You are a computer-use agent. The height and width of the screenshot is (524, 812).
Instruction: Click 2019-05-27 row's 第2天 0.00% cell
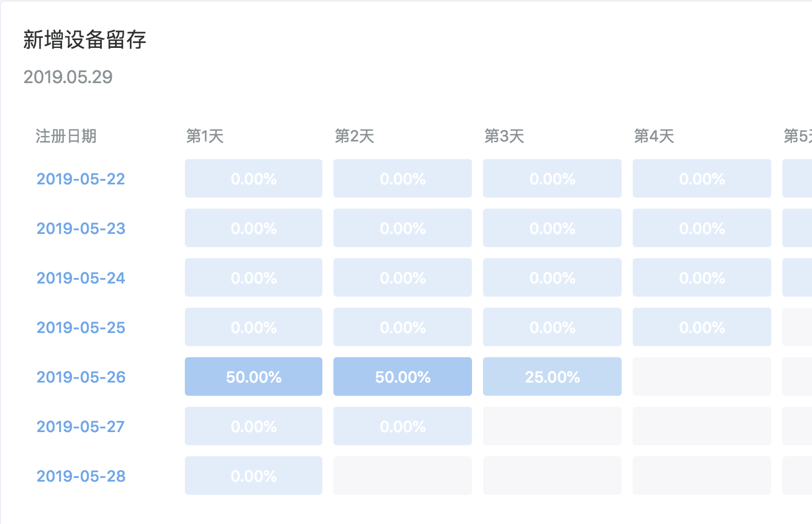point(403,427)
